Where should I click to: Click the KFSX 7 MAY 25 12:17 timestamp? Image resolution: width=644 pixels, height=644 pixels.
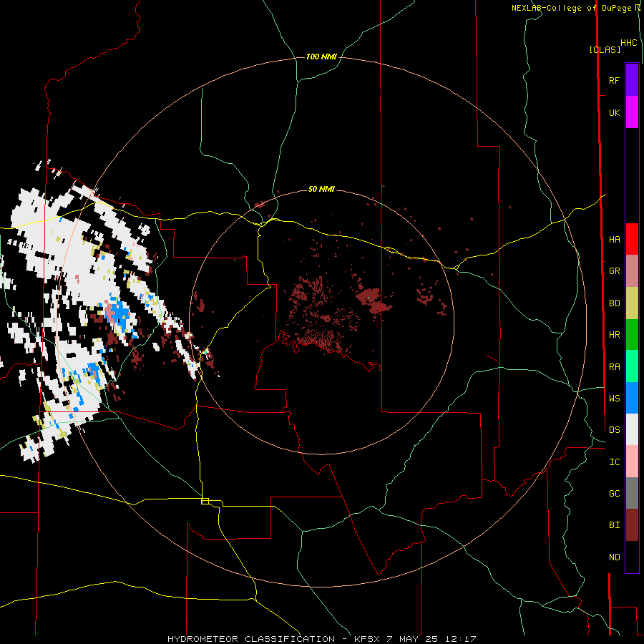click(x=415, y=639)
